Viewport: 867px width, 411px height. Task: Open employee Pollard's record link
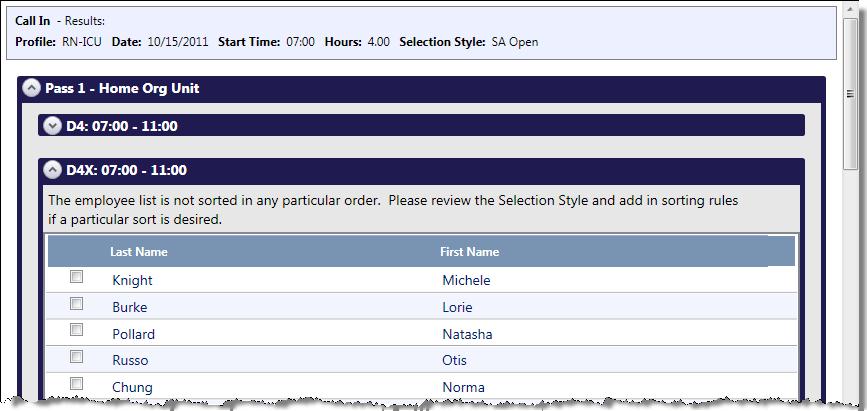pyautogui.click(x=133, y=334)
